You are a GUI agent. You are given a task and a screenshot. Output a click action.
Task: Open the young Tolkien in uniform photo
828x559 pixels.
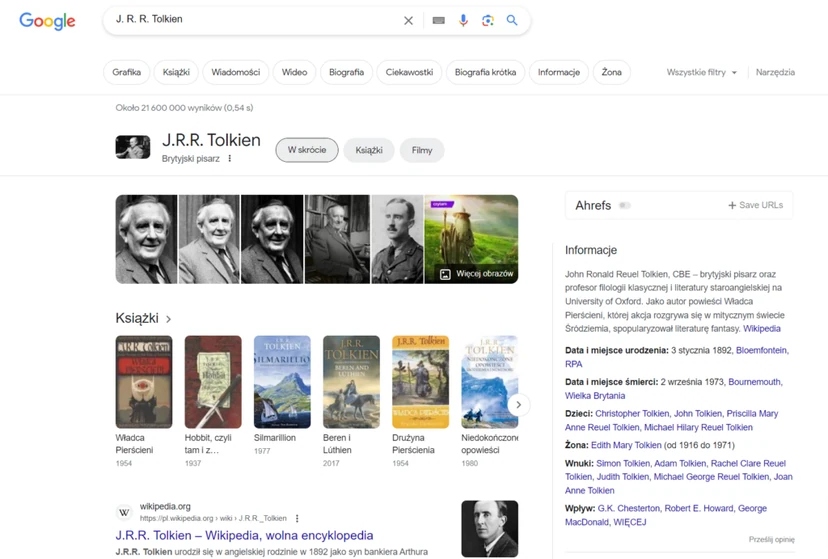tap(397, 239)
